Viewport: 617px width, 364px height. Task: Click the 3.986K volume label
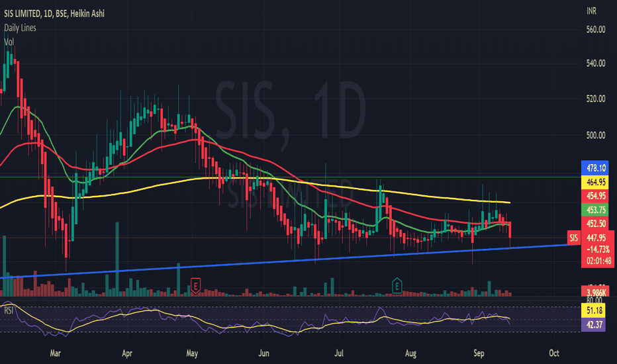[x=594, y=293]
